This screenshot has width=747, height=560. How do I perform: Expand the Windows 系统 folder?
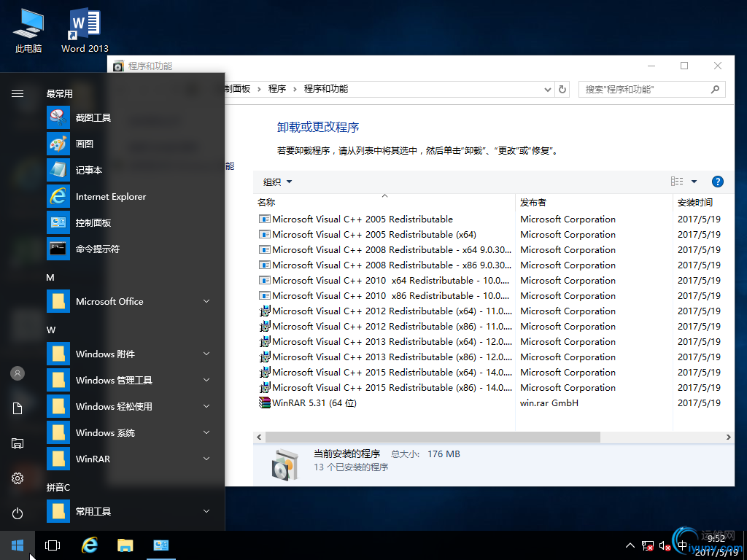coord(130,432)
